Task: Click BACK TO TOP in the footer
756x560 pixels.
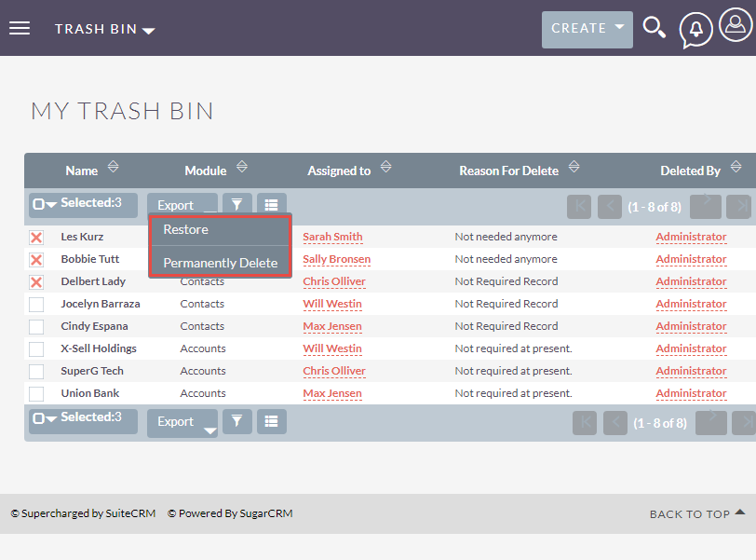Action: click(x=690, y=513)
